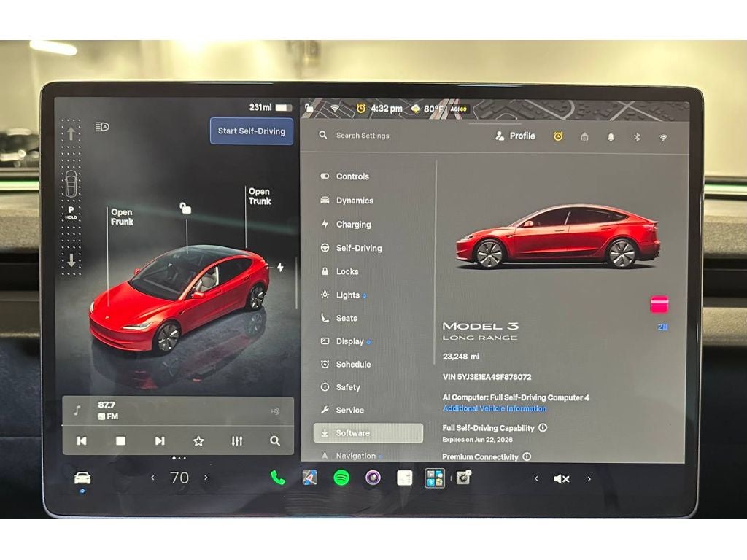Open the white app icon in dock
Image resolution: width=747 pixels, height=560 pixels.
coord(404,478)
